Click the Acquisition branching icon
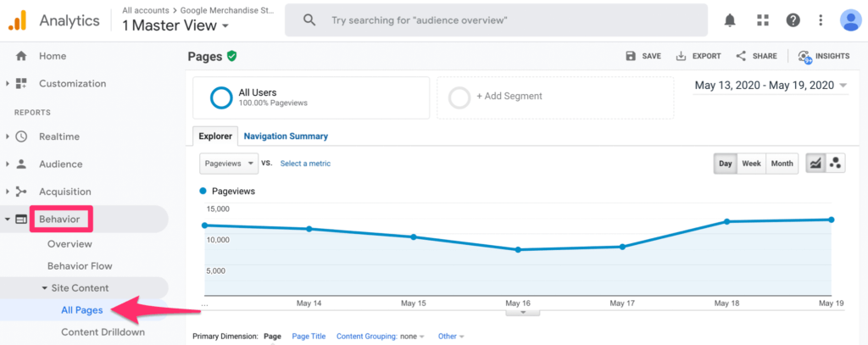Screen dimensions: 868x345 (x=21, y=192)
